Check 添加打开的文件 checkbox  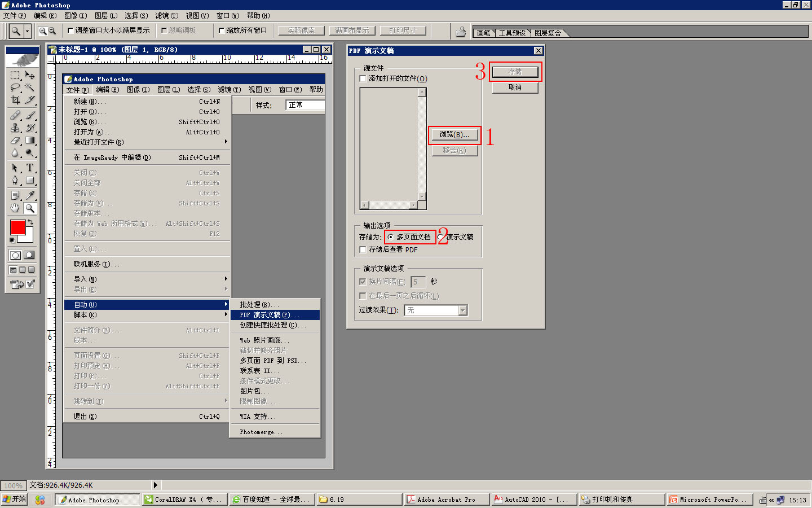coord(363,78)
